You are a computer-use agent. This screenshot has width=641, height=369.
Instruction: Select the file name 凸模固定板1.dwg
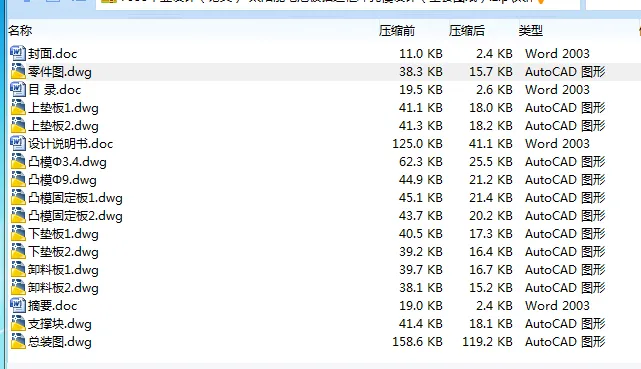75,197
